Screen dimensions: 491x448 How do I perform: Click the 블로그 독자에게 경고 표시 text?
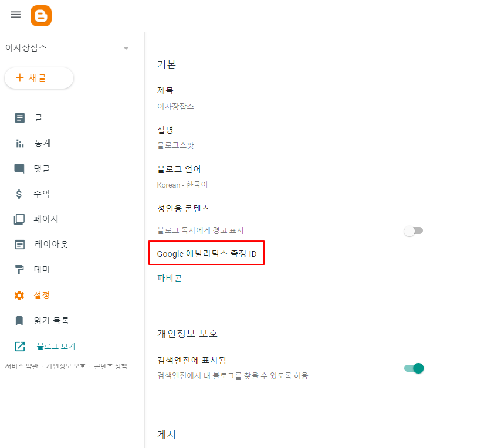pos(201,230)
